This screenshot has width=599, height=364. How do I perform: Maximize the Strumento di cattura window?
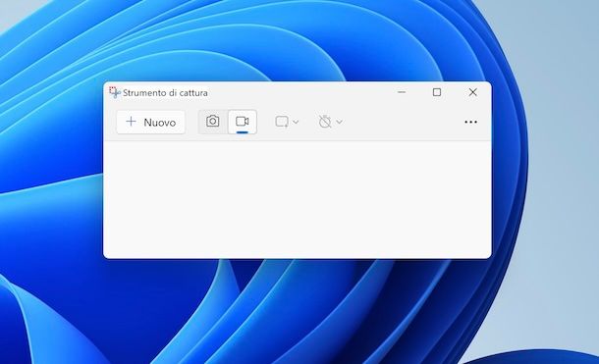pos(437,92)
